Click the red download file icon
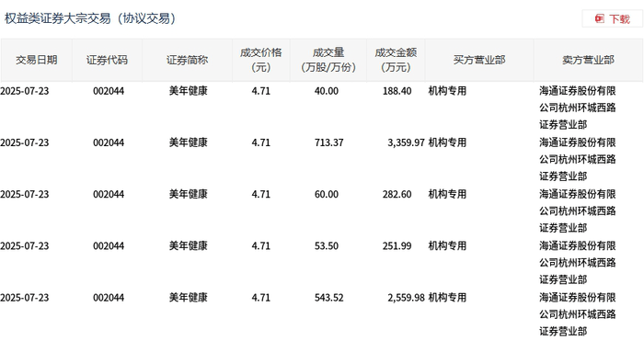The image size is (644, 341). (600, 19)
